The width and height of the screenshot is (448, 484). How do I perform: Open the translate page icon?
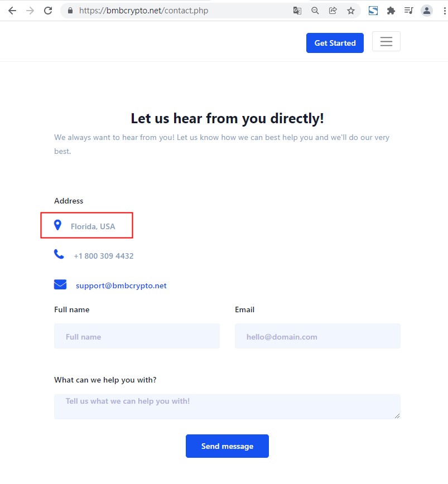(x=297, y=11)
